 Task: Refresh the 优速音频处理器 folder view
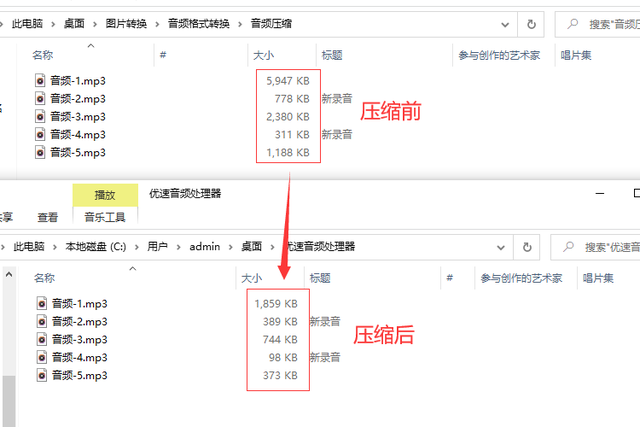pyautogui.click(x=529, y=246)
